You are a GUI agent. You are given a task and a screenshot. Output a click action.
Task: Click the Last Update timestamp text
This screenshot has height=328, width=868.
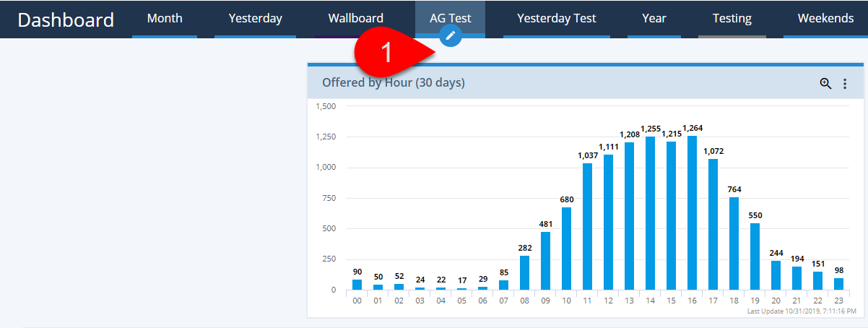(801, 311)
